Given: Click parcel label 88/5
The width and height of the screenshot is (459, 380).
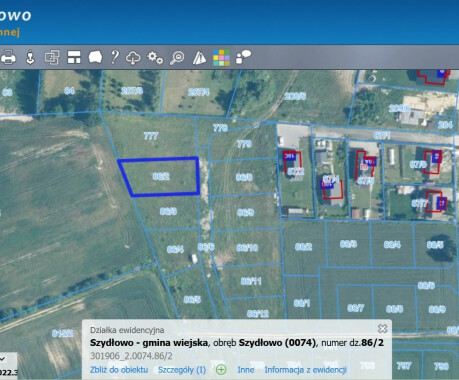Looking at the screenshot, I should pos(435,245).
